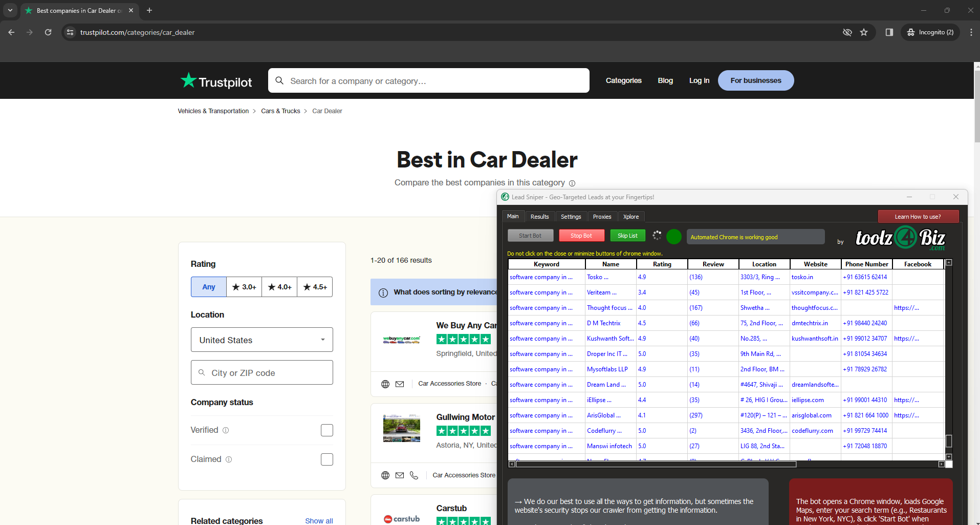Screen dimensions: 980x525
Task: Open Gullwing Motor website globe icon
Action: tap(385, 475)
